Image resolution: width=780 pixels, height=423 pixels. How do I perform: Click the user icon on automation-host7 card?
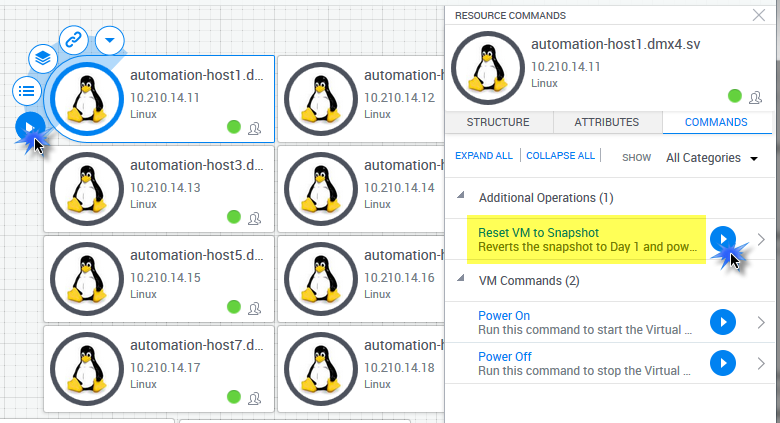pos(254,398)
